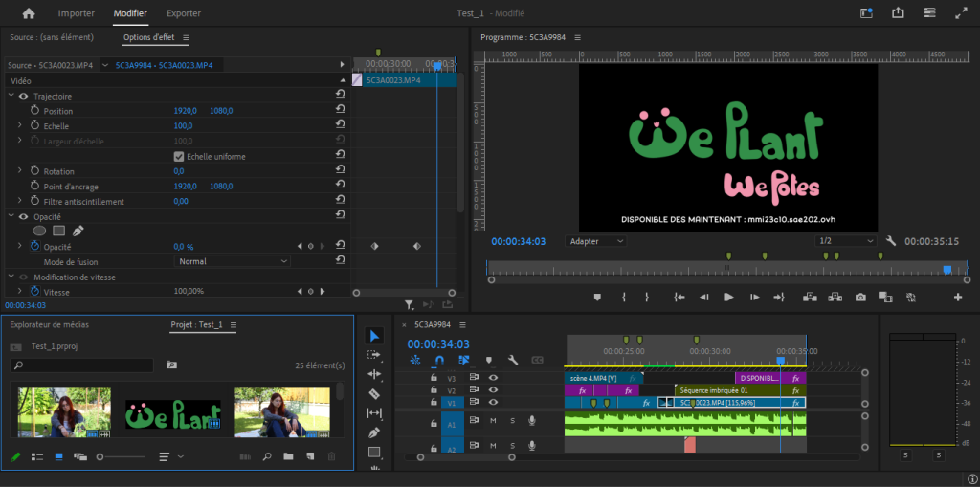Open the Mode de fusion dropdown
This screenshot has width=980, height=487.
tap(232, 261)
